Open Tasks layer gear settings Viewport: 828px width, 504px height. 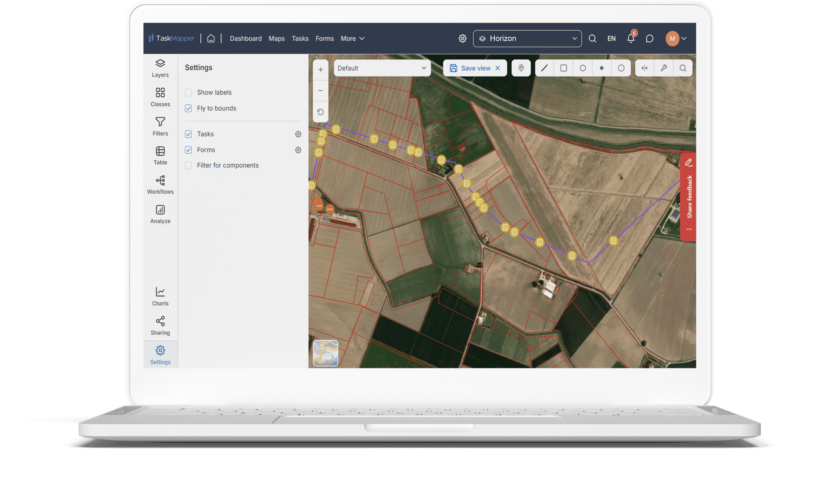tap(298, 134)
